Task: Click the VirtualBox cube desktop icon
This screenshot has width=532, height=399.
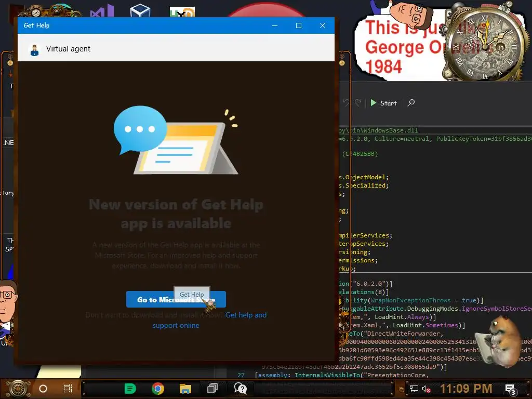Action: pyautogui.click(x=140, y=10)
